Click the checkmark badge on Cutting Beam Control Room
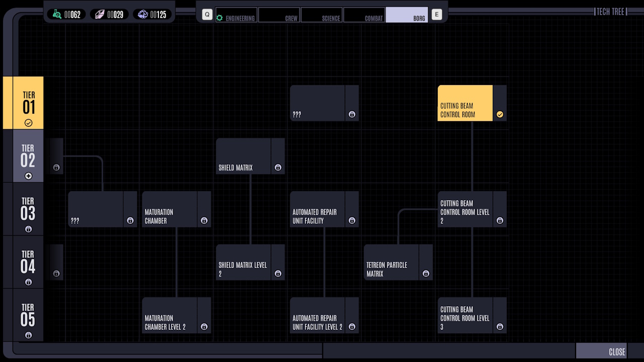The height and width of the screenshot is (362, 644). [x=500, y=114]
